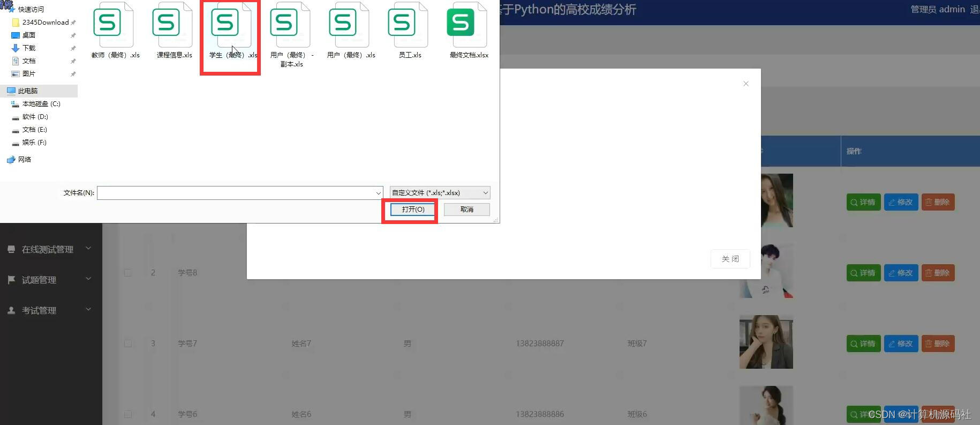Click 删除 button for 学号7 row

tap(938, 344)
